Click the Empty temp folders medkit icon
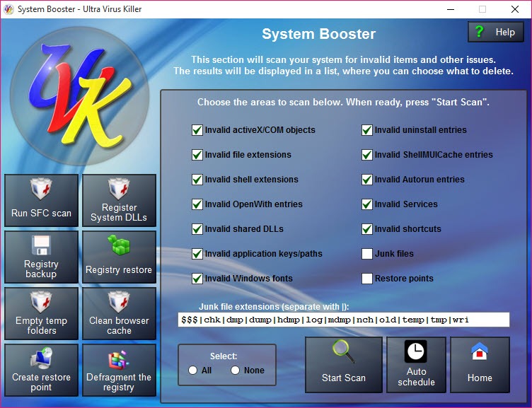 pos(41,302)
